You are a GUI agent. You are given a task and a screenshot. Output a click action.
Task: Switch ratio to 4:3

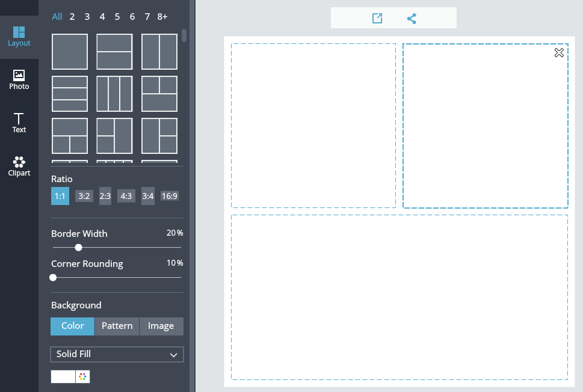pyautogui.click(x=126, y=196)
